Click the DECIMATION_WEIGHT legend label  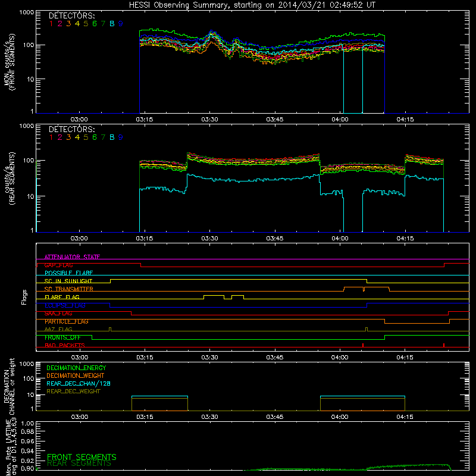(x=76, y=376)
